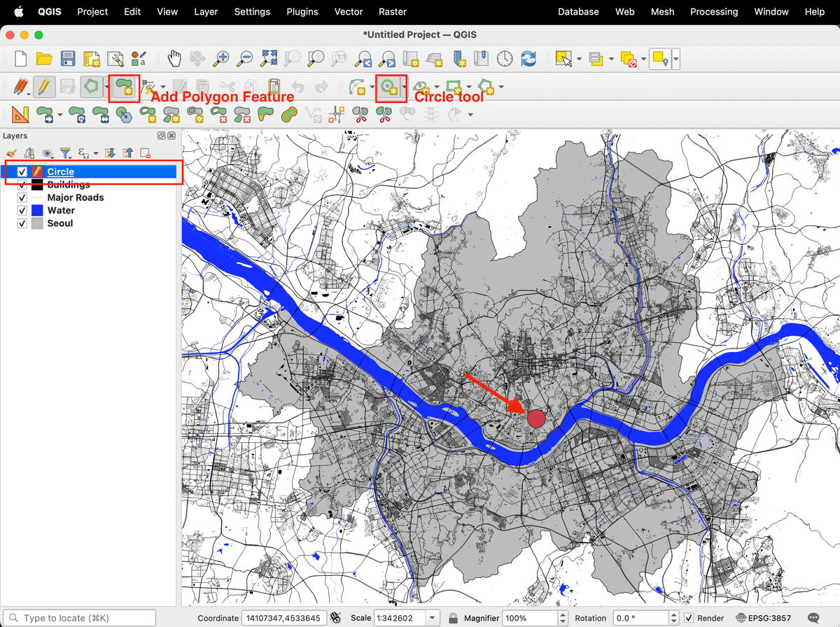The width and height of the screenshot is (840, 627).
Task: Expand the Add Rectangle tool dropdown arrow
Action: coord(469,87)
